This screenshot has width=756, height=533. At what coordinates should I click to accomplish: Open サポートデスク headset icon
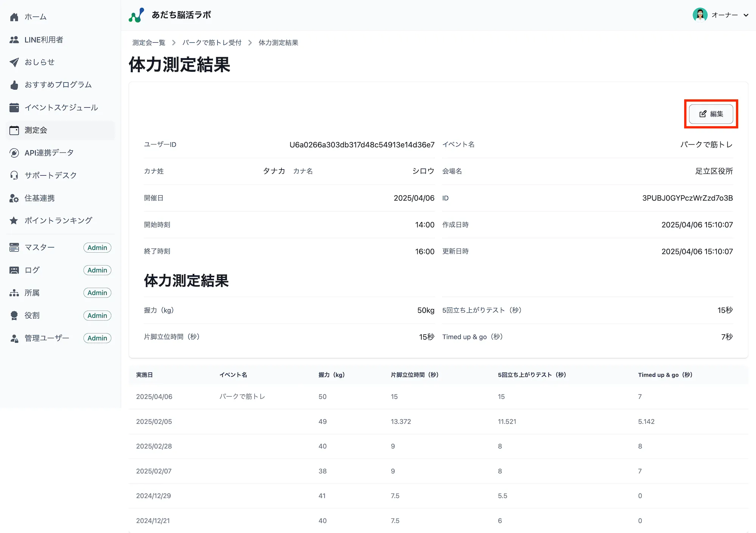[14, 175]
